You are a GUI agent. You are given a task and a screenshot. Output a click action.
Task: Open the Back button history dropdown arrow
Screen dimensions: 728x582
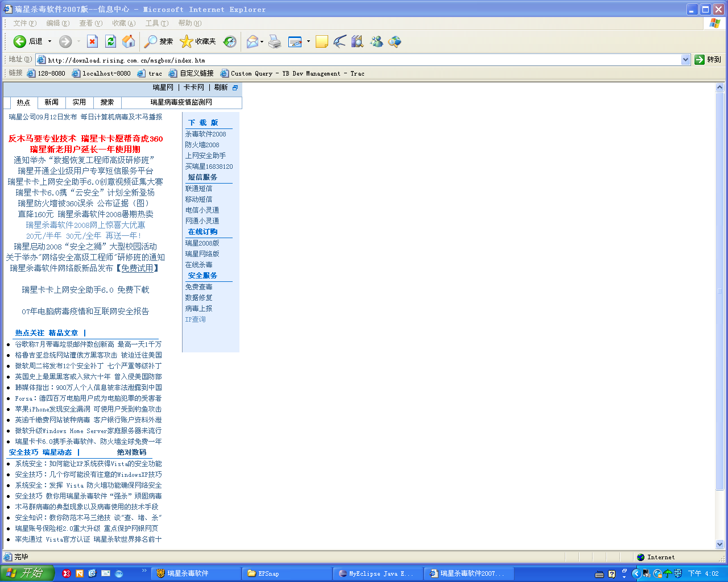[49, 41]
